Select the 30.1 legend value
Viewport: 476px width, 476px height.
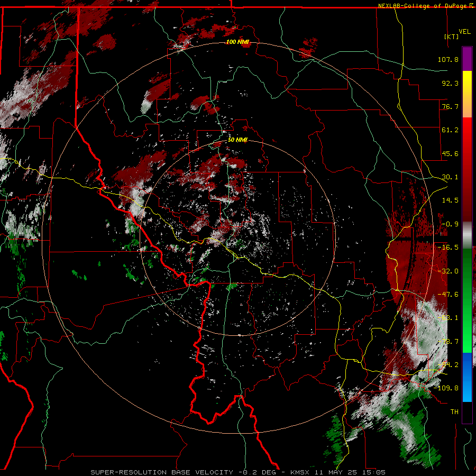pyautogui.click(x=450, y=177)
